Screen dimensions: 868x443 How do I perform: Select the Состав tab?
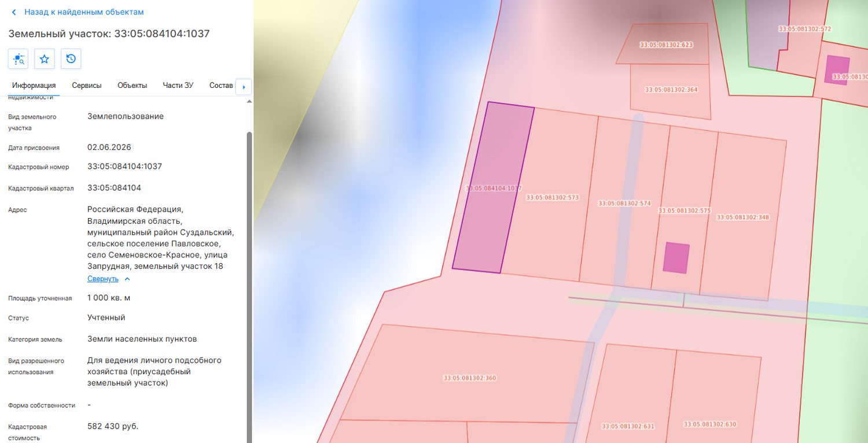click(221, 86)
